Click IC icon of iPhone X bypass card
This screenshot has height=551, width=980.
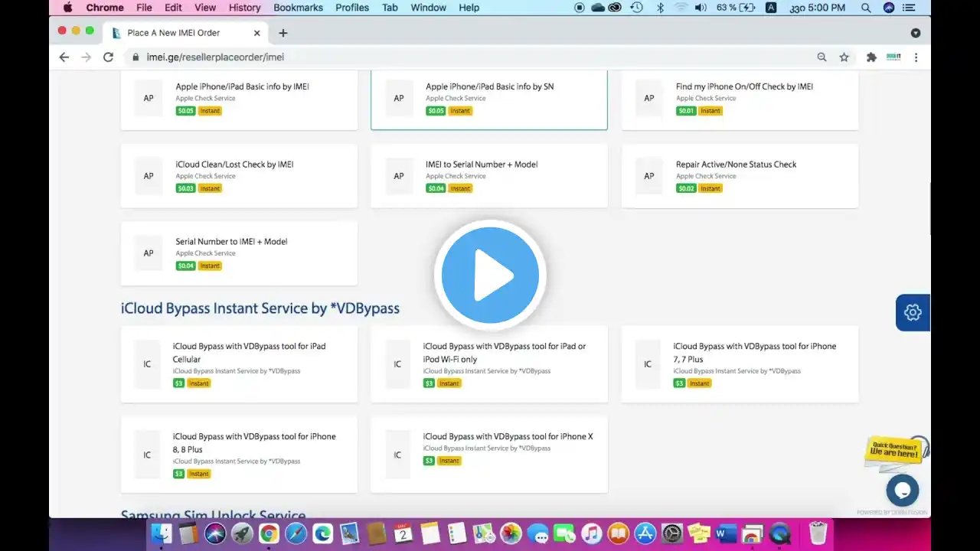click(397, 455)
